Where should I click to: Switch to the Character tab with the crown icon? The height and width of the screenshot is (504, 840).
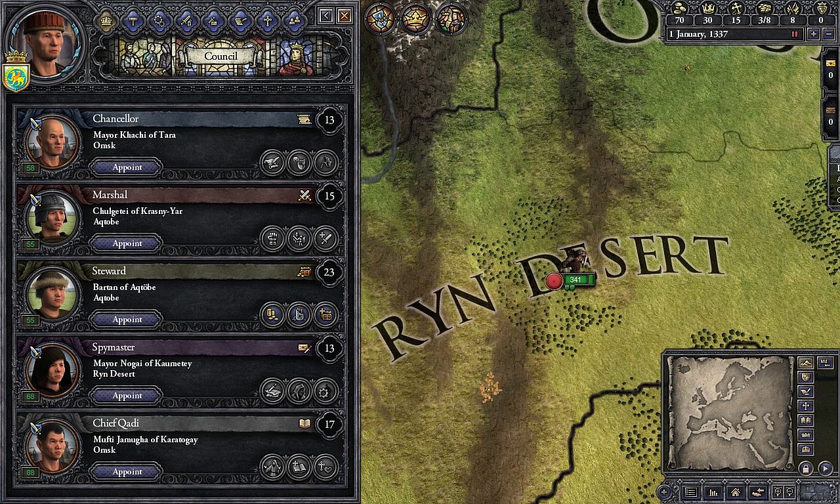click(x=105, y=20)
